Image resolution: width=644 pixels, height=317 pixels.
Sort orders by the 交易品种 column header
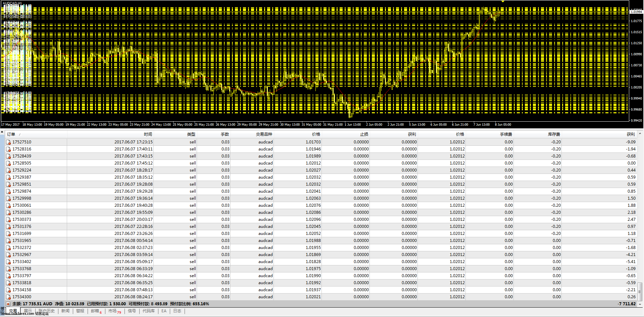pyautogui.click(x=252, y=134)
